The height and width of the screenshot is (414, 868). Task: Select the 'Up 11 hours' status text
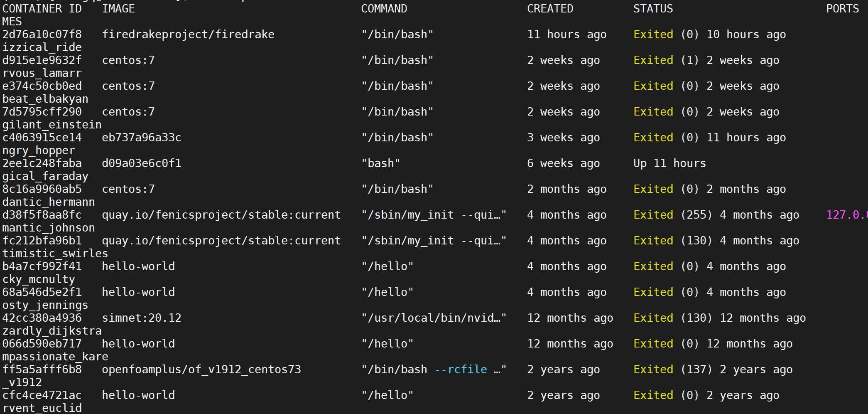click(669, 163)
